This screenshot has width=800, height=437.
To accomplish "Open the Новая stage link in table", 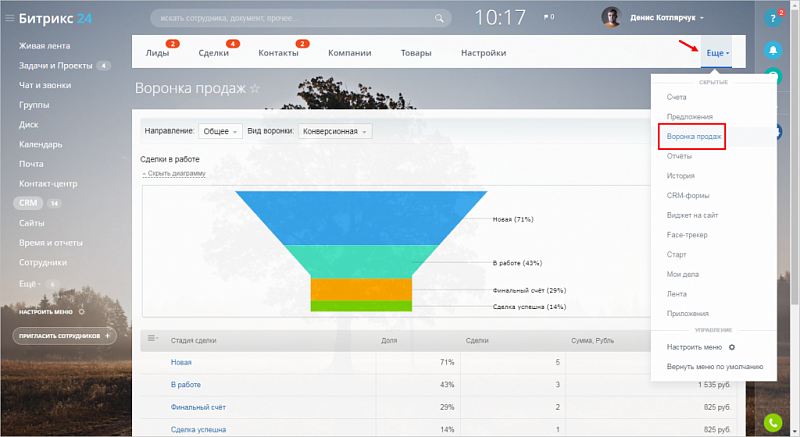I will pyautogui.click(x=181, y=362).
